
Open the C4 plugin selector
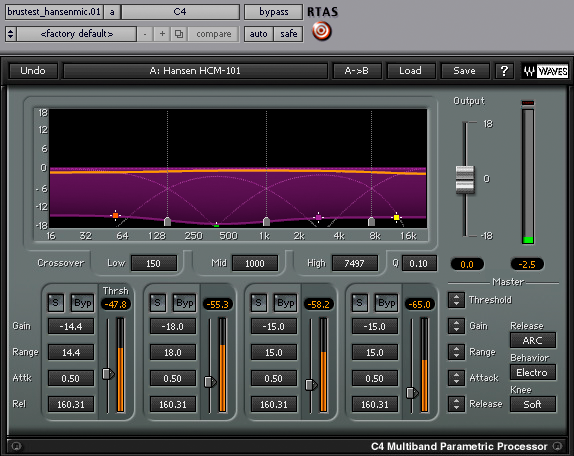[180, 12]
